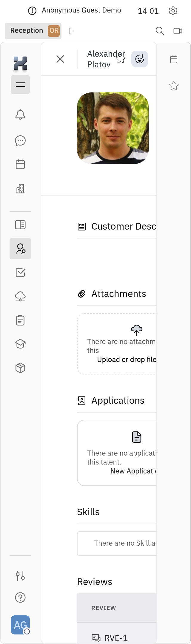Screen dimensions: 191x644
Task: Open the training graduation cap icon
Action: point(20,344)
